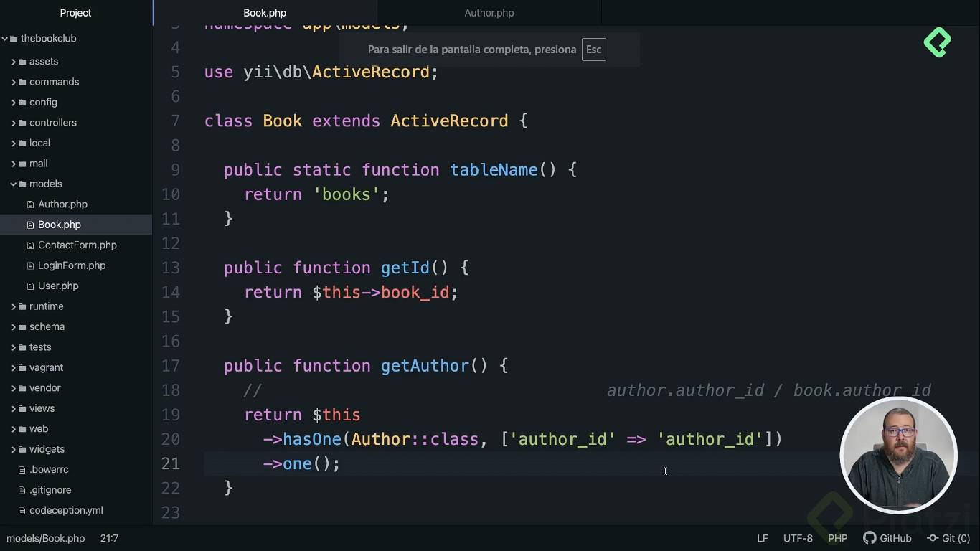
Task: Open Git (0) panel from status bar
Action: [x=948, y=538]
